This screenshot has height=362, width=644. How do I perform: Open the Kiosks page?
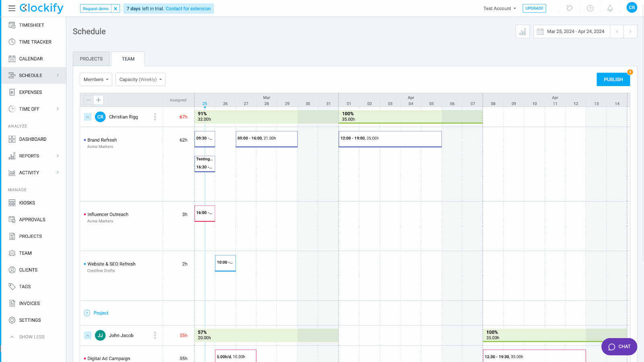click(x=27, y=202)
